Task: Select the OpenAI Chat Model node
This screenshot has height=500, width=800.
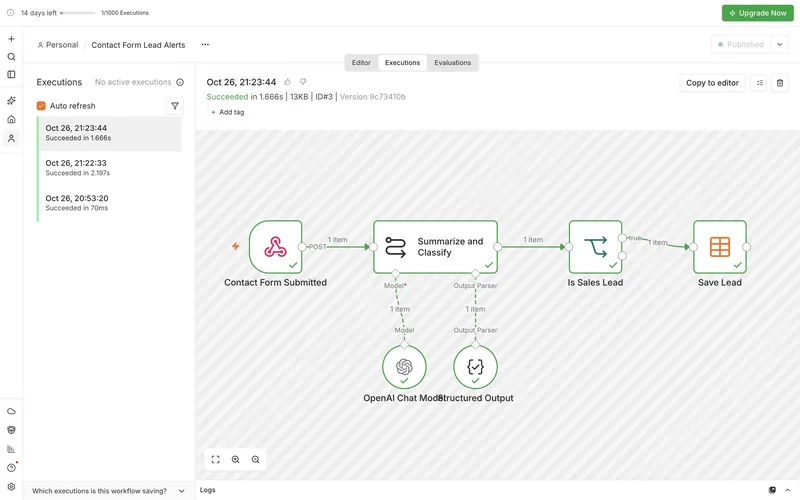Action: pyautogui.click(x=404, y=367)
